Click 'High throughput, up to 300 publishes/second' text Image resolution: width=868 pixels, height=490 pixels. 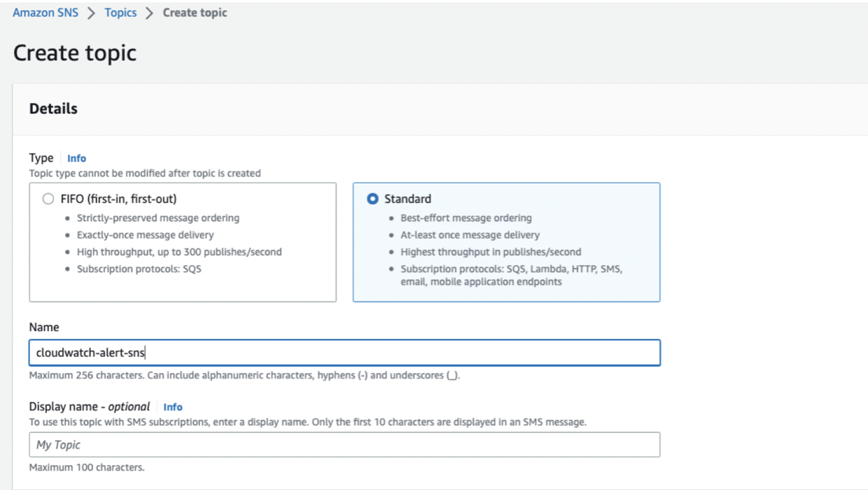179,251
